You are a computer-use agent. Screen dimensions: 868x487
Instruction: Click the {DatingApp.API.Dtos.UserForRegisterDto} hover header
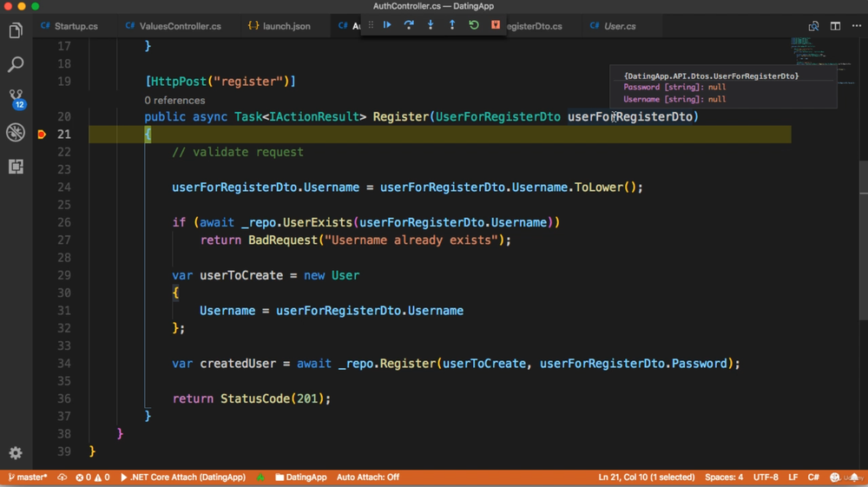pyautogui.click(x=712, y=76)
